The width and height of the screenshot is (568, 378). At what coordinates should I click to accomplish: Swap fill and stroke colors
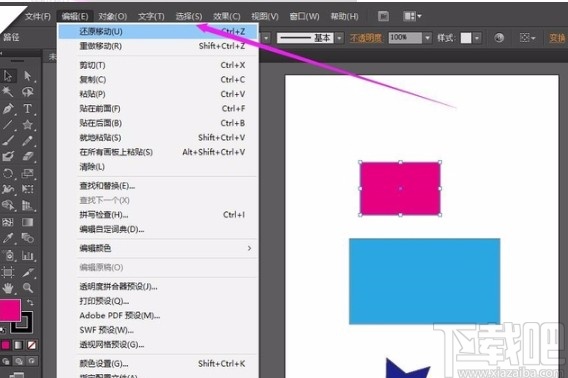[x=30, y=302]
